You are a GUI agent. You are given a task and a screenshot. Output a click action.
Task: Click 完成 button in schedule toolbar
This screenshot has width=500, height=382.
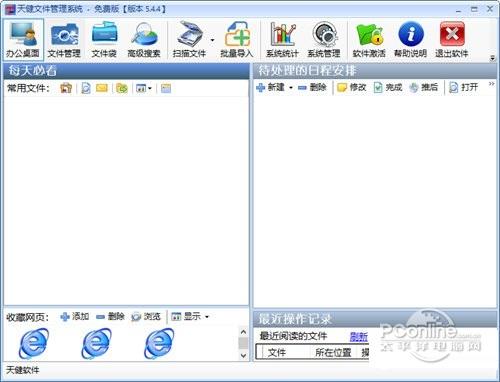pyautogui.click(x=388, y=88)
